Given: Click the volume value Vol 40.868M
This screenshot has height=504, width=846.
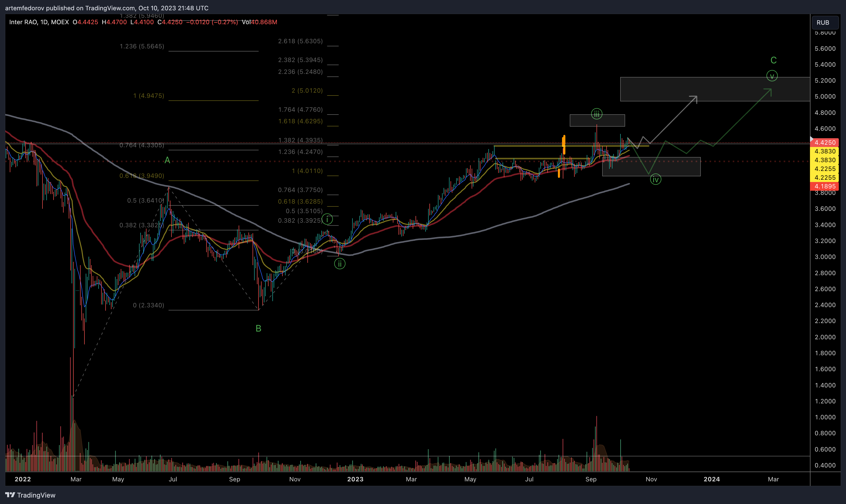Looking at the screenshot, I should [x=260, y=22].
